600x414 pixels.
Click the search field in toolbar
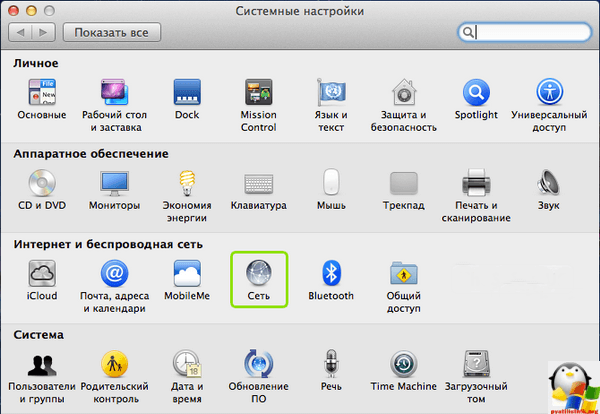pos(525,33)
